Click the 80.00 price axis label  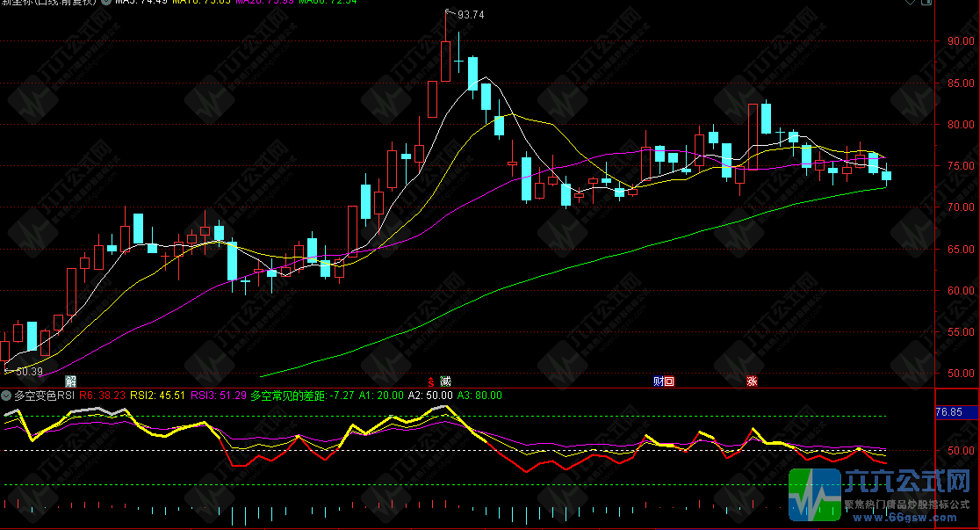click(961, 125)
